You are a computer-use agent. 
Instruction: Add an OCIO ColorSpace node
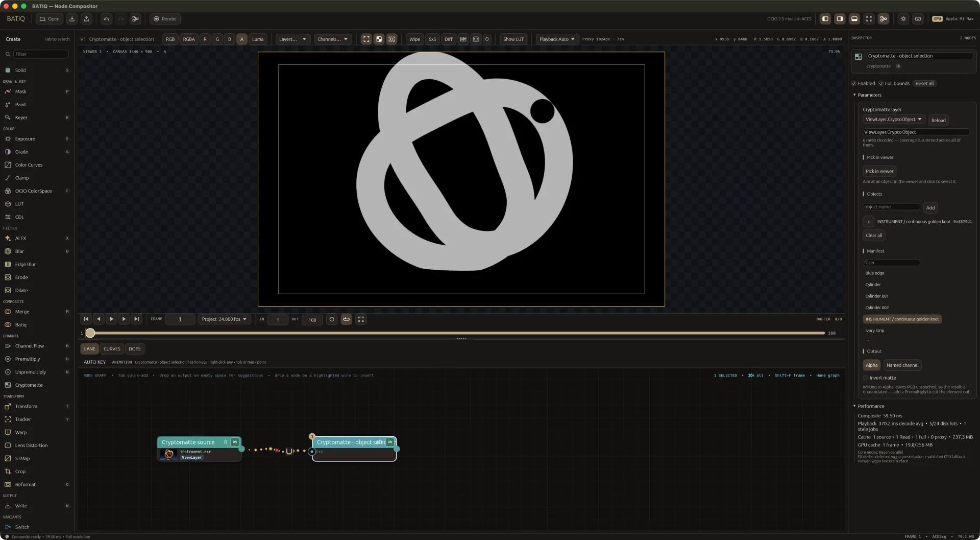pos(37,191)
